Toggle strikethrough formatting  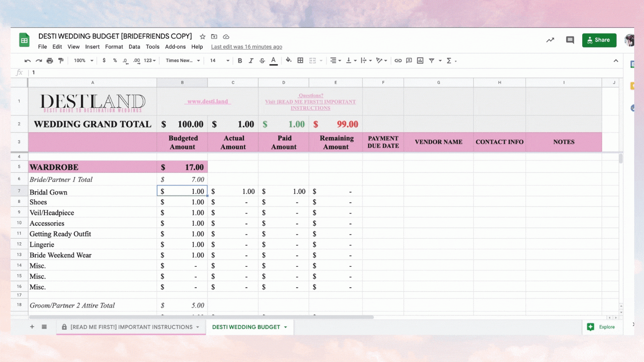click(262, 61)
